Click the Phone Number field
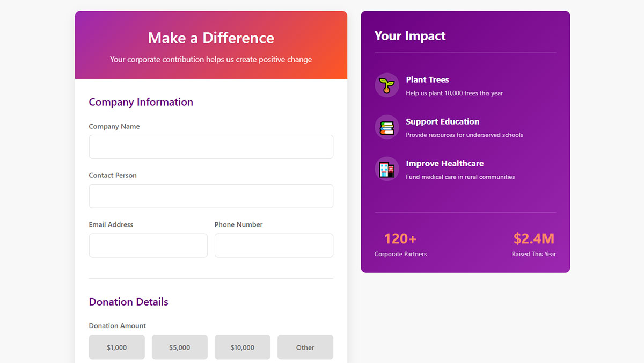644x363 pixels. tap(274, 245)
